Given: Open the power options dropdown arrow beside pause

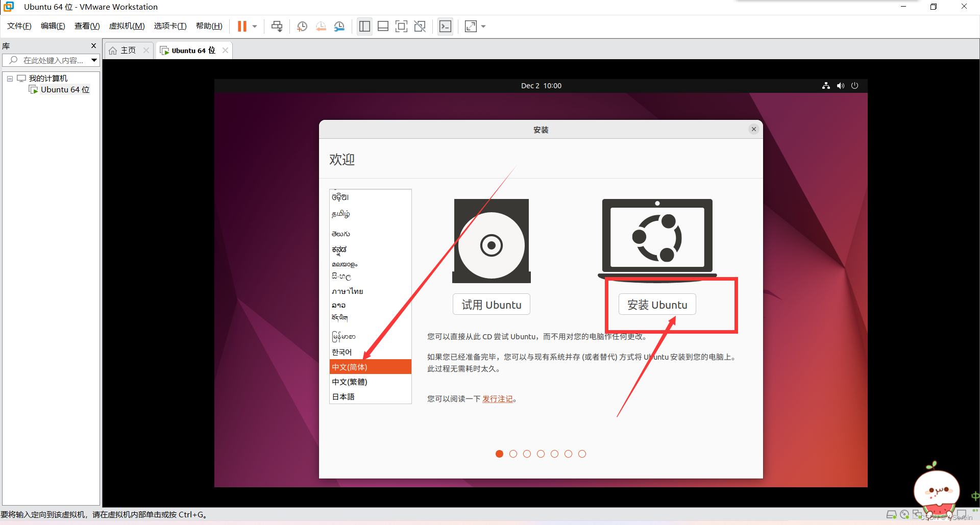Looking at the screenshot, I should [x=255, y=27].
